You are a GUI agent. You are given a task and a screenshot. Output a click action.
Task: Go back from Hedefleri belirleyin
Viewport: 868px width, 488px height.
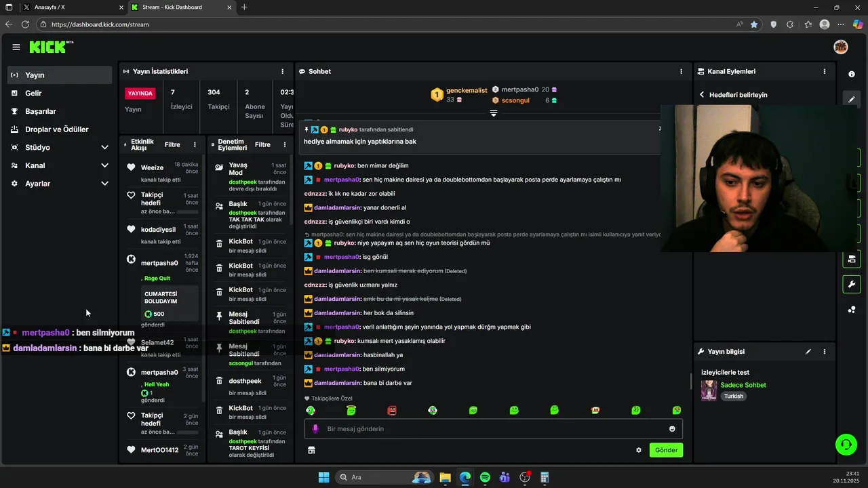point(703,95)
